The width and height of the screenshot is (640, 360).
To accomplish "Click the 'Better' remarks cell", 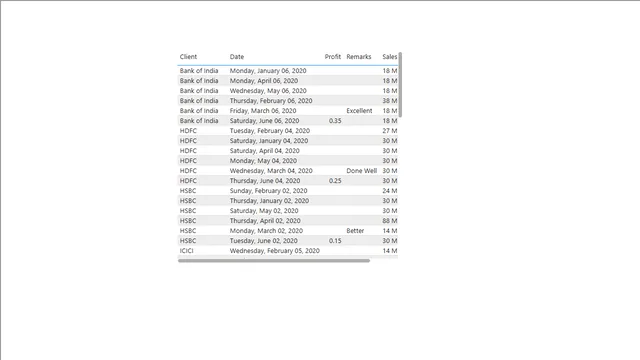I will click(x=355, y=231).
